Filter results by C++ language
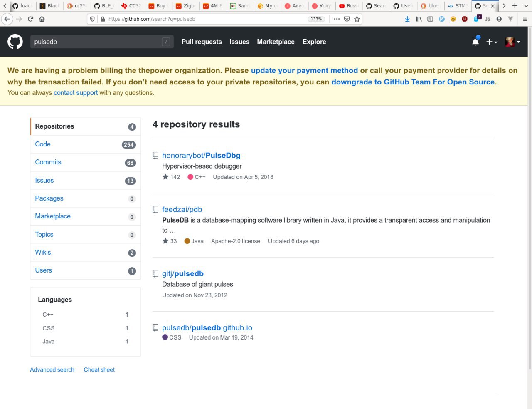 [x=85, y=315]
